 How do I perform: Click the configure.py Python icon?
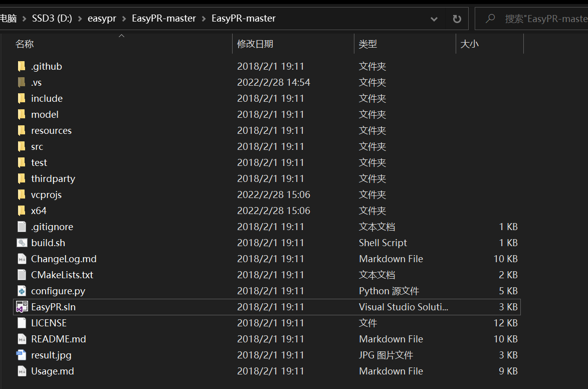tap(22, 291)
